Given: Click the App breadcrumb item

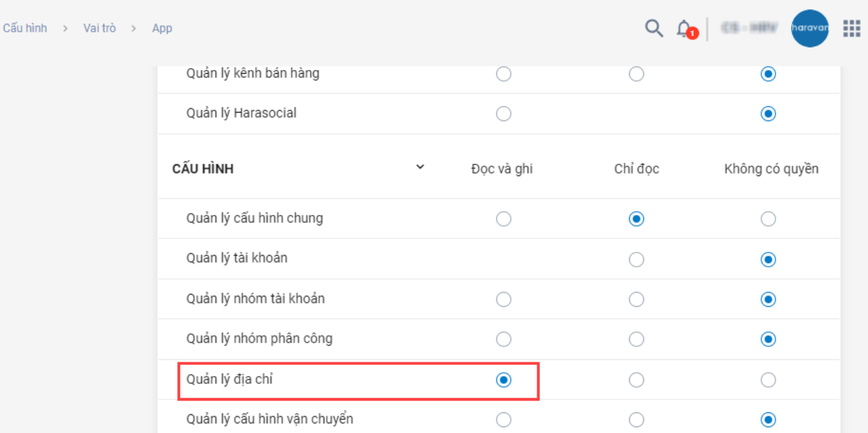Looking at the screenshot, I should tap(162, 28).
